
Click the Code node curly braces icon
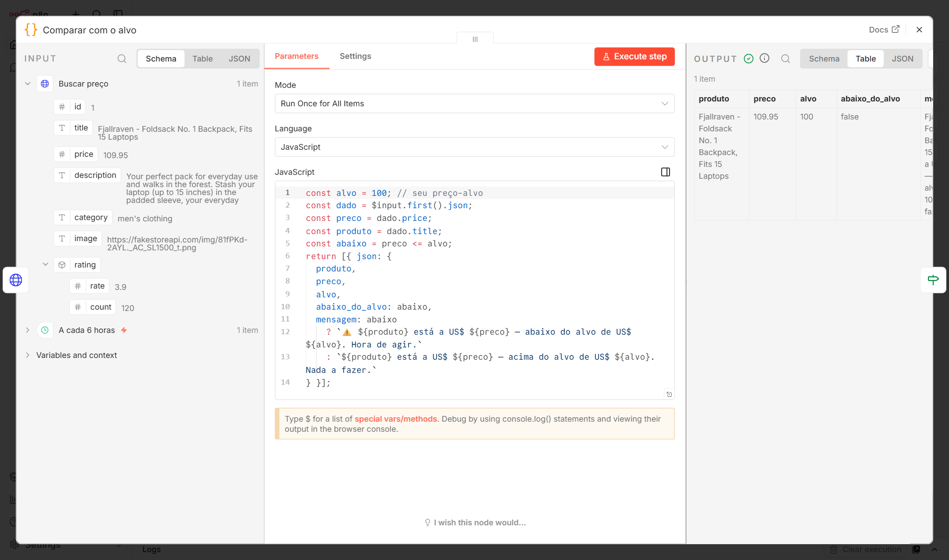31,30
